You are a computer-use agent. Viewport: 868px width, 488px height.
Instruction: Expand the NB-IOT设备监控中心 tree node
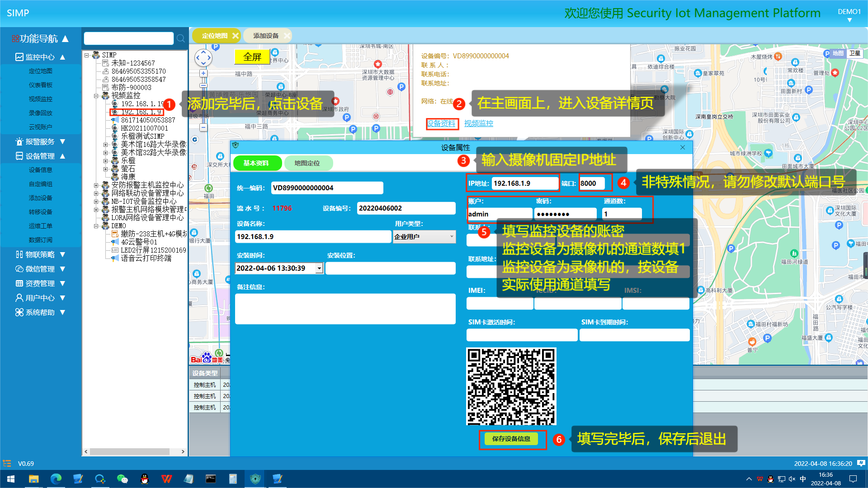pyautogui.click(x=96, y=202)
